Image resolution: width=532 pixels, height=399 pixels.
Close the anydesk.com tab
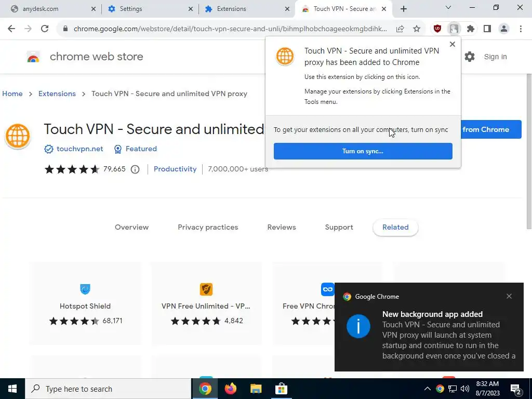tap(94, 9)
